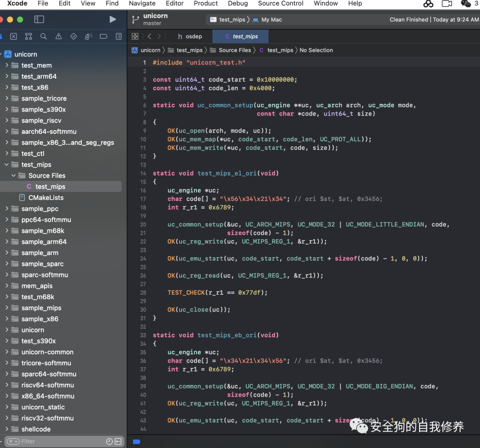480x448 pixels.
Task: Open the breakpoint navigator icon
Action: tap(104, 36)
